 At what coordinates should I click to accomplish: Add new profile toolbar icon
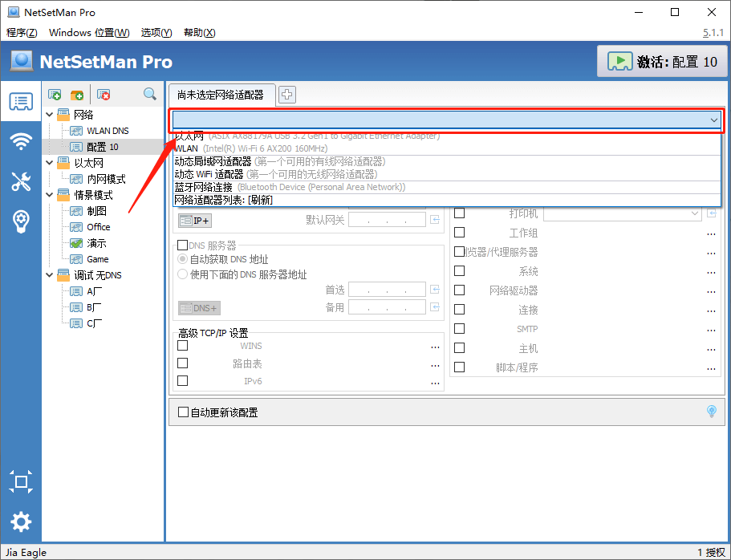tap(55, 95)
